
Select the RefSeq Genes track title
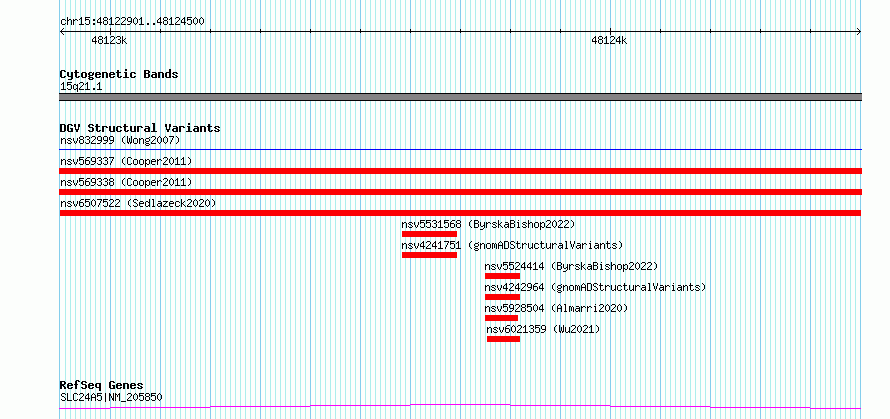101,386
